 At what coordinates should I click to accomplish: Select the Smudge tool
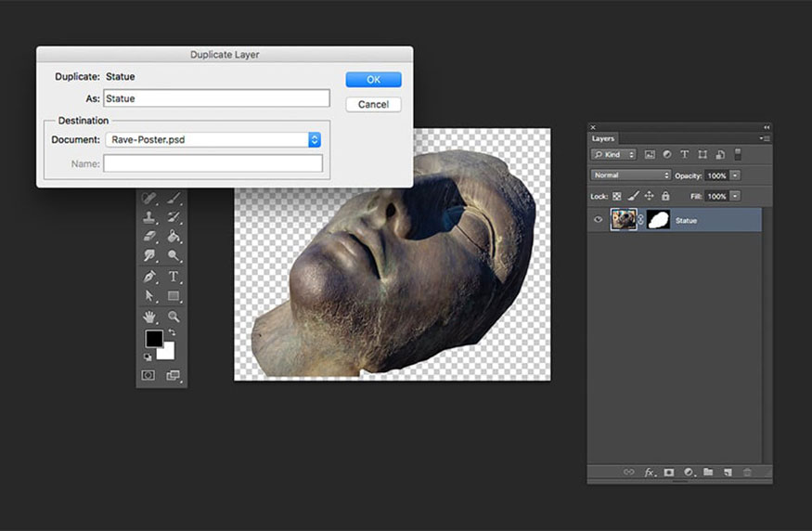149,255
